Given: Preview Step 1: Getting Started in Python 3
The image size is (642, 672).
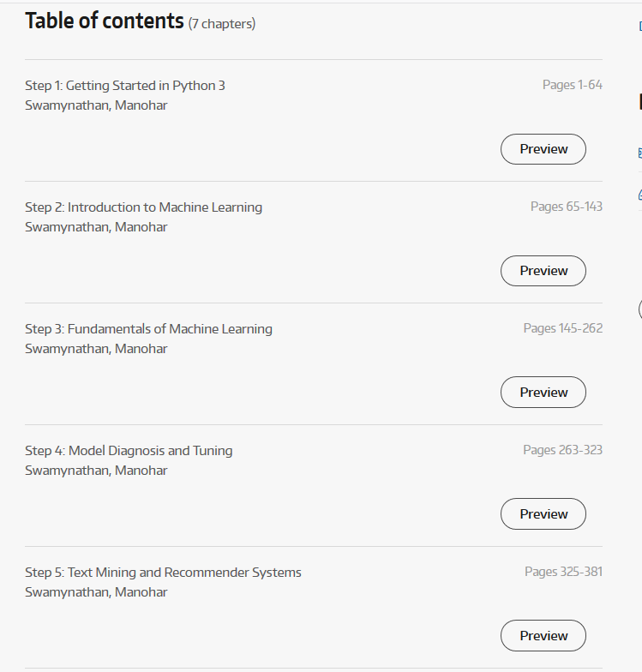Looking at the screenshot, I should 543,149.
